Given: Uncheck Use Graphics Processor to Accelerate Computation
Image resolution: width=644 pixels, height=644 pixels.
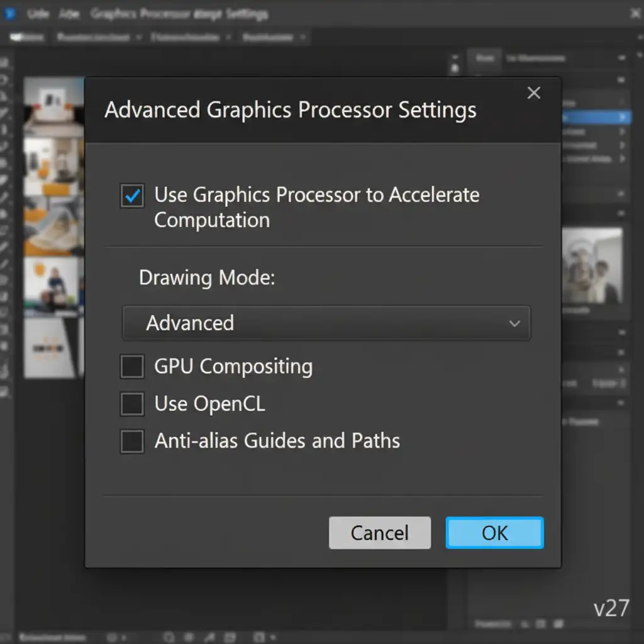Looking at the screenshot, I should [x=132, y=196].
